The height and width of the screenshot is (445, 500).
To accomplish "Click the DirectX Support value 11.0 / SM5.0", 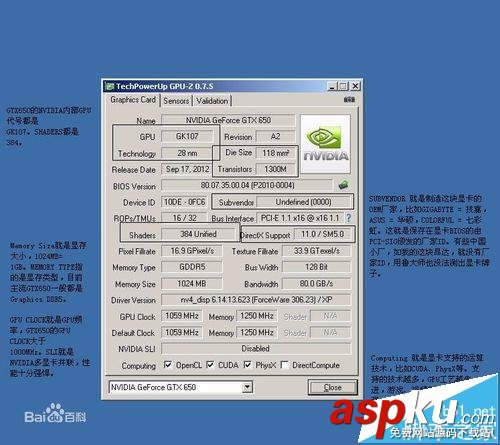I will (x=322, y=234).
